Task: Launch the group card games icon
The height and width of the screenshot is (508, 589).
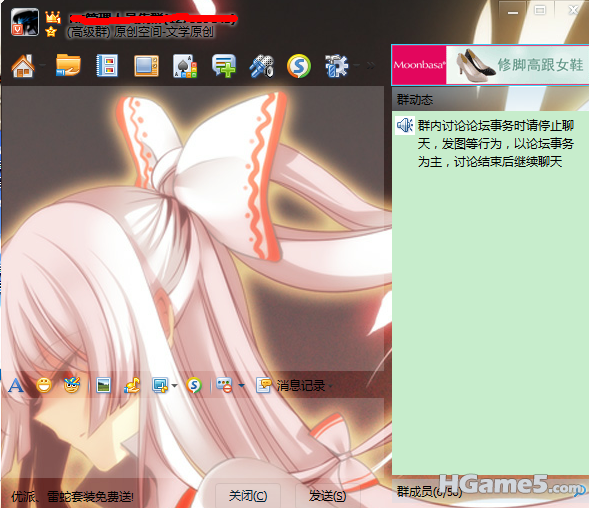Action: 185,66
